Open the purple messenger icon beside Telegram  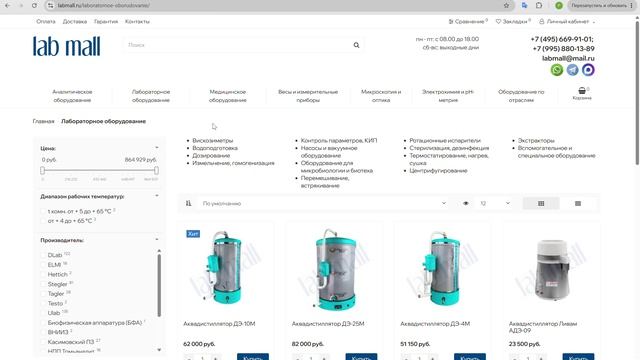[588, 70]
